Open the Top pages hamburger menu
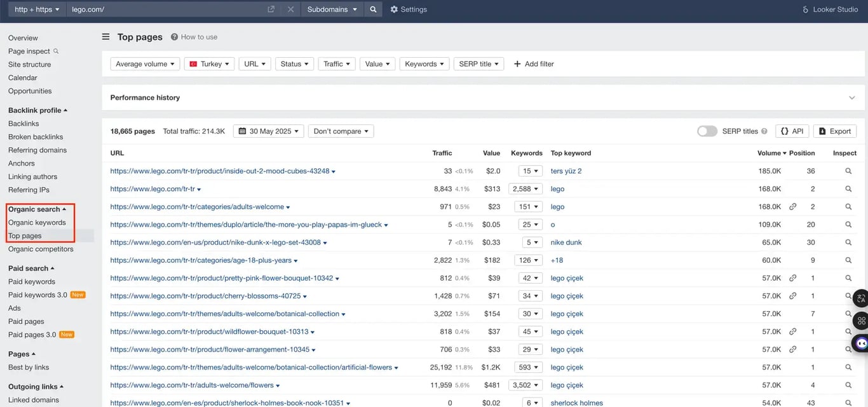This screenshot has width=868, height=407. click(105, 36)
